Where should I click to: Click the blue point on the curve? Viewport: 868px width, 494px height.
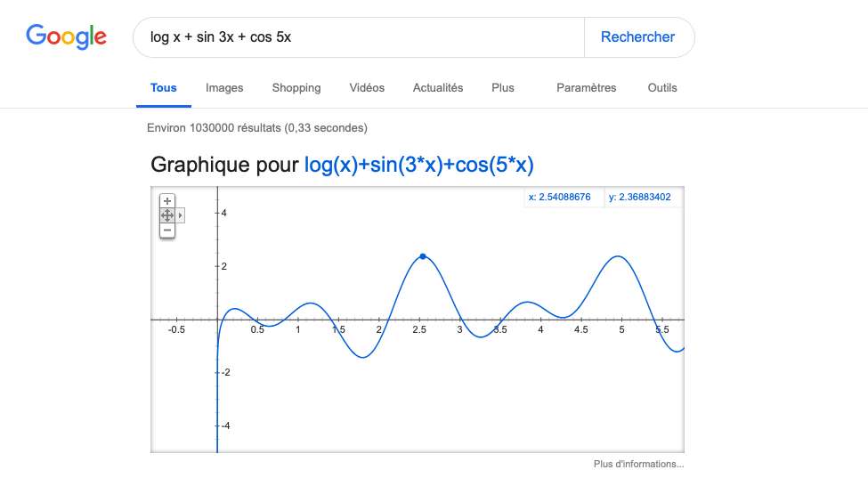click(x=423, y=256)
